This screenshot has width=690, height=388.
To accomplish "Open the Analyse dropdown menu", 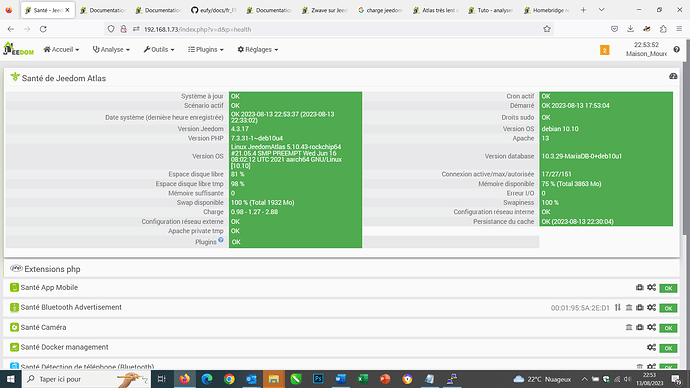I will (x=111, y=50).
